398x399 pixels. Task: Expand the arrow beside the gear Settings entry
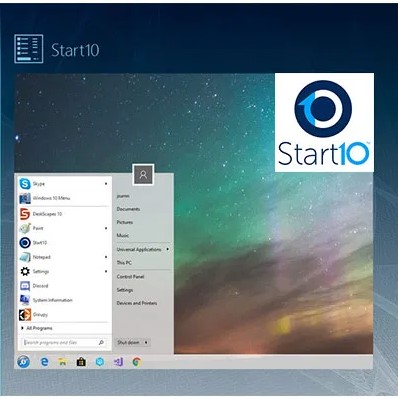[106, 271]
